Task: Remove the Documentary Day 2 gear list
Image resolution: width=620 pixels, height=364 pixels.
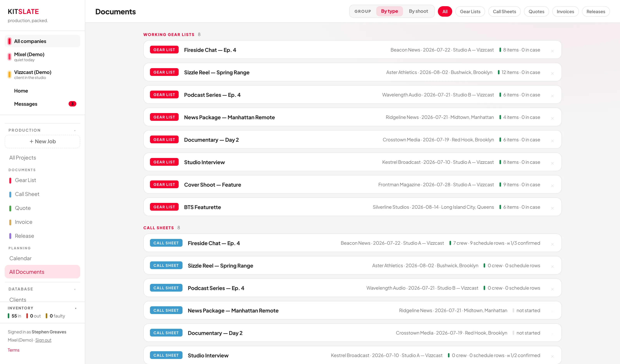Action: click(x=552, y=141)
